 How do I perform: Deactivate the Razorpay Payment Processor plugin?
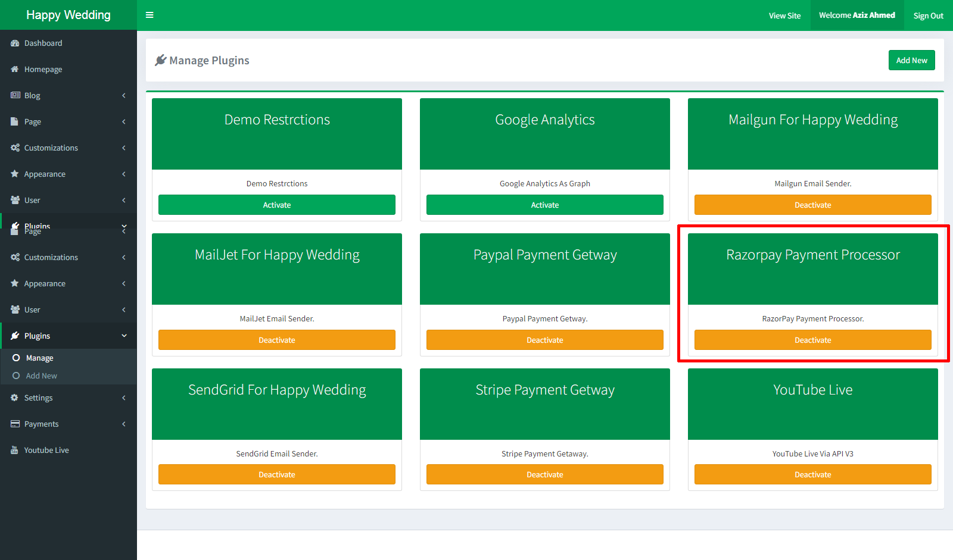pyautogui.click(x=812, y=339)
